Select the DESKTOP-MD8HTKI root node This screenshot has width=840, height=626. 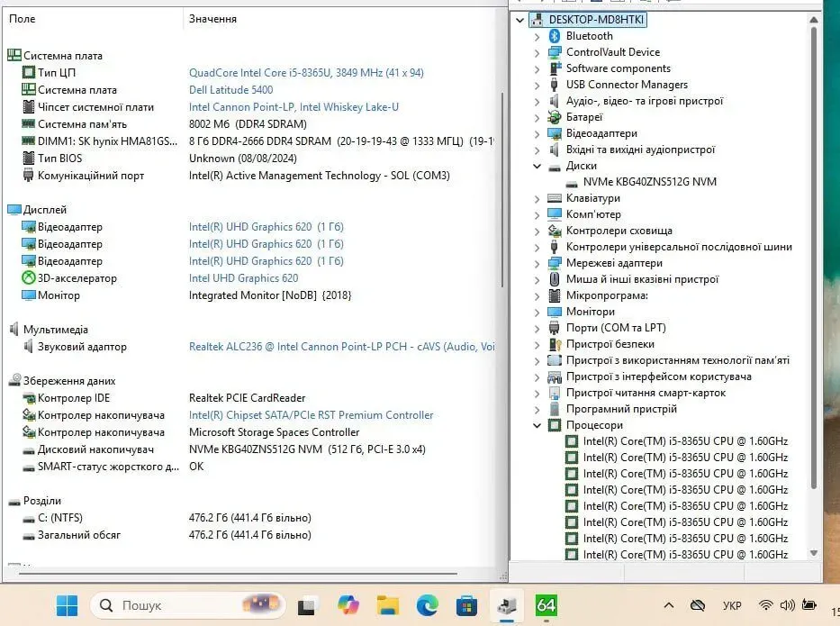(597, 20)
